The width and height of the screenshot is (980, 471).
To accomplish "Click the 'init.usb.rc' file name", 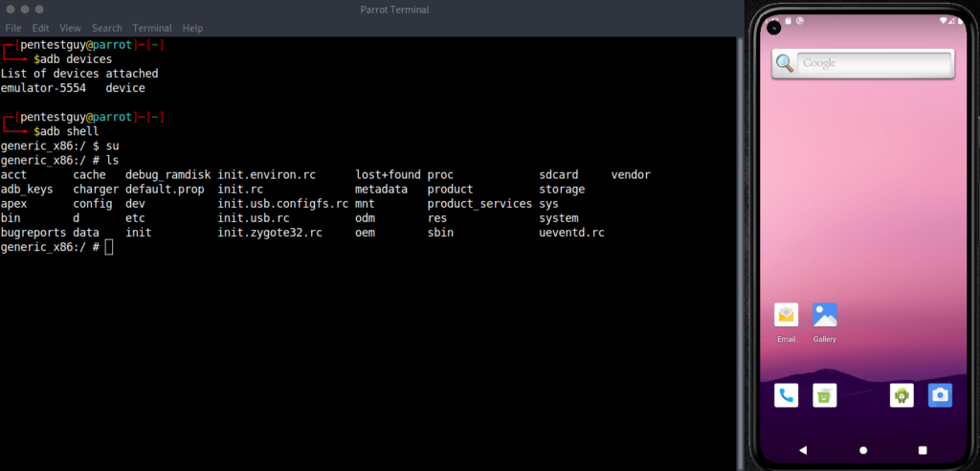I will 254,219.
